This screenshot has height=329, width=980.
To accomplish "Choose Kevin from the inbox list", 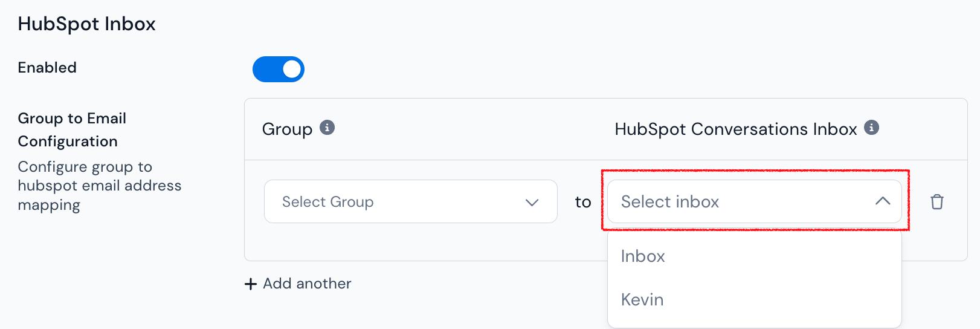I will 755,300.
